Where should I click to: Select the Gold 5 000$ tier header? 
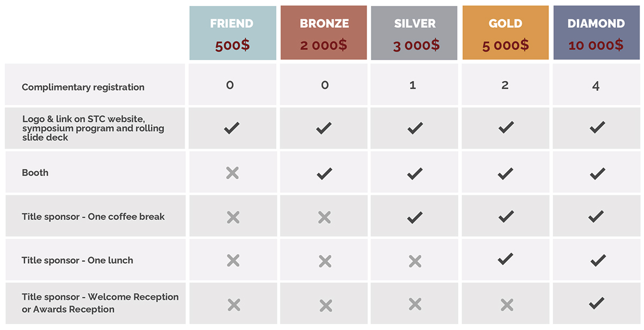pos(506,33)
